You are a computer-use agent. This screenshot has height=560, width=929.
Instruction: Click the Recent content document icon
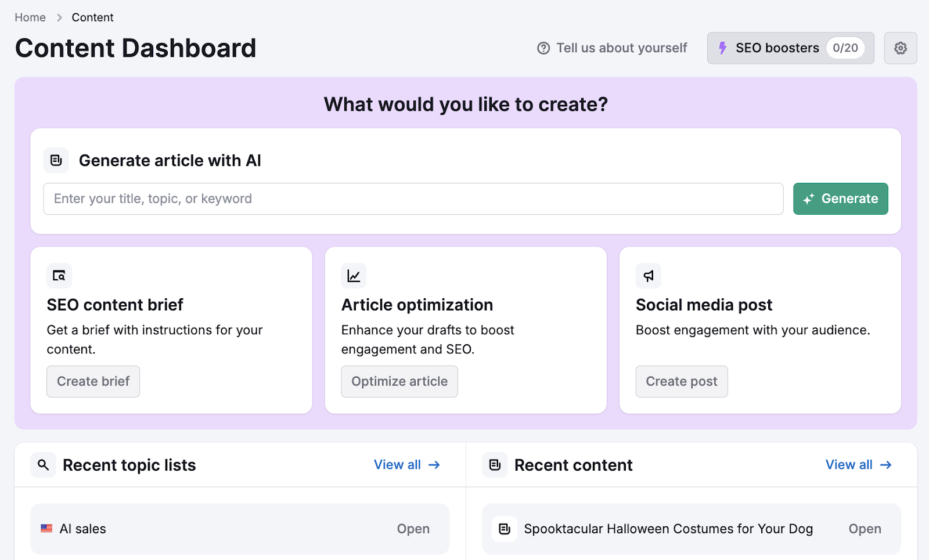[x=495, y=465]
